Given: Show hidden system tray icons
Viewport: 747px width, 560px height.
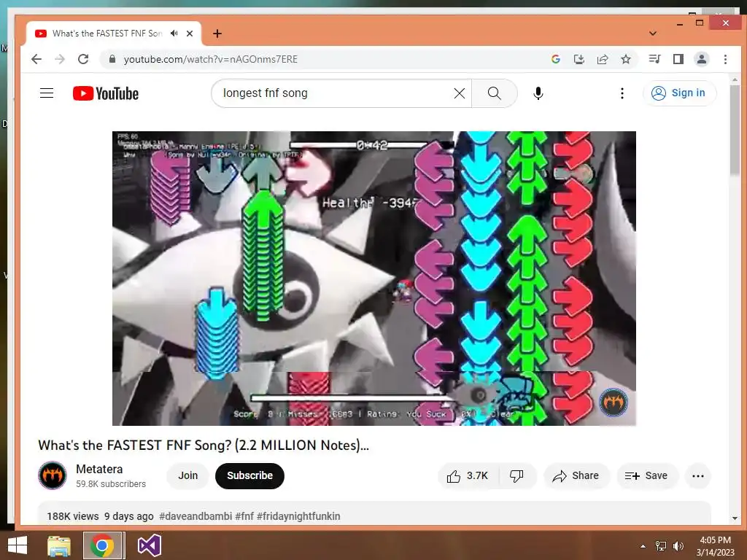Looking at the screenshot, I should [x=643, y=546].
